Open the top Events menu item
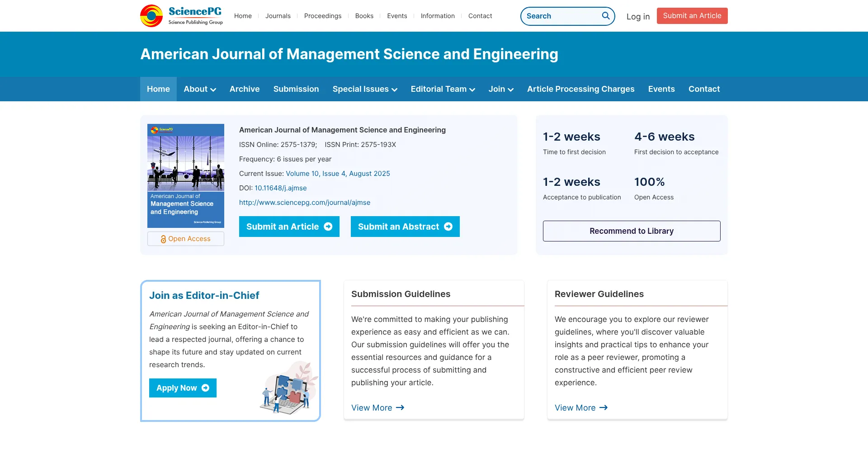The image size is (868, 449). pos(397,16)
